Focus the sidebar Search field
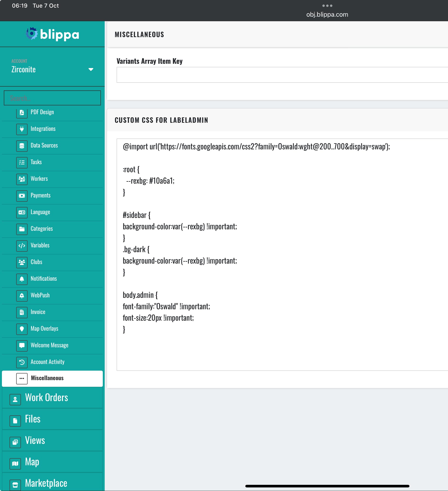Viewport: 448px width, 491px height. tap(52, 98)
